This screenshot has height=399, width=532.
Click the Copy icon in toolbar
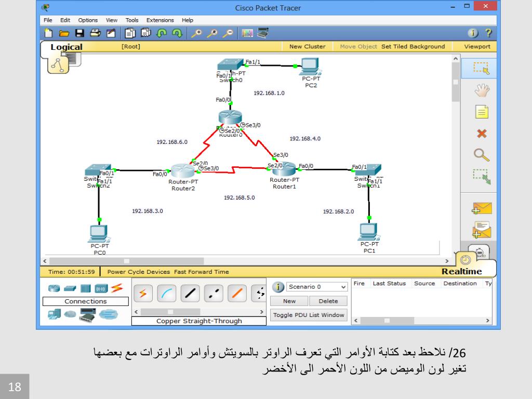click(x=130, y=33)
